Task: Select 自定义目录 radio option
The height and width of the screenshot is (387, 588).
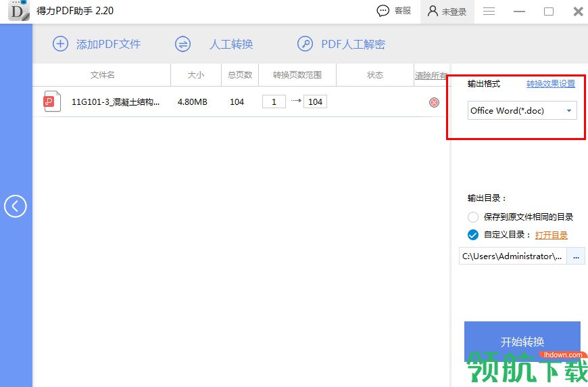Action: point(473,235)
